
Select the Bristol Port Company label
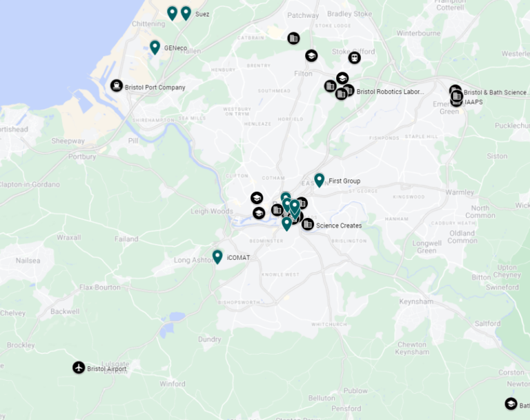click(155, 87)
